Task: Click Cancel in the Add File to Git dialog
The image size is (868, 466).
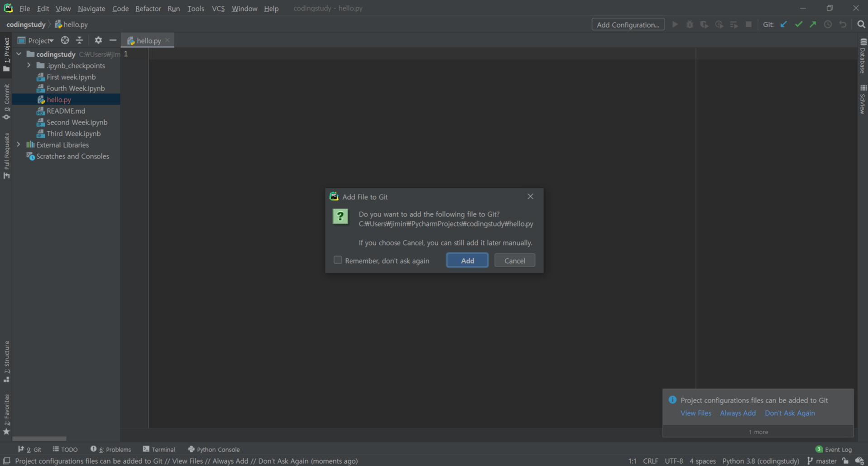Action: pos(514,260)
